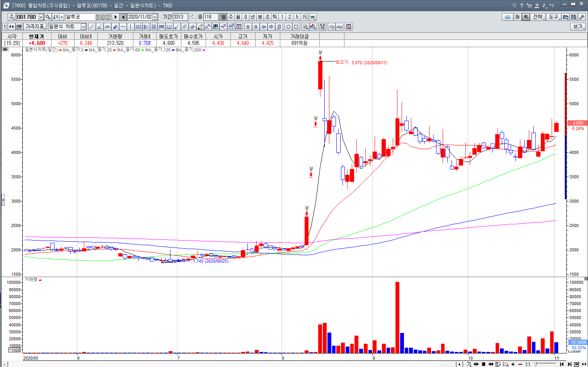This screenshot has width=588, height=367.
Task: Open saved chart folder icon
Action: [566, 17]
